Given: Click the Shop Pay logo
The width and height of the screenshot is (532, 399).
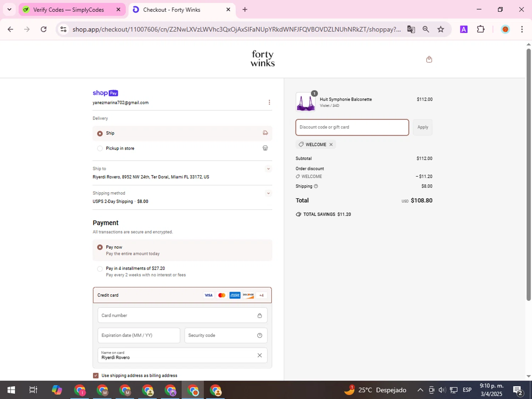Looking at the screenshot, I should click(x=105, y=93).
